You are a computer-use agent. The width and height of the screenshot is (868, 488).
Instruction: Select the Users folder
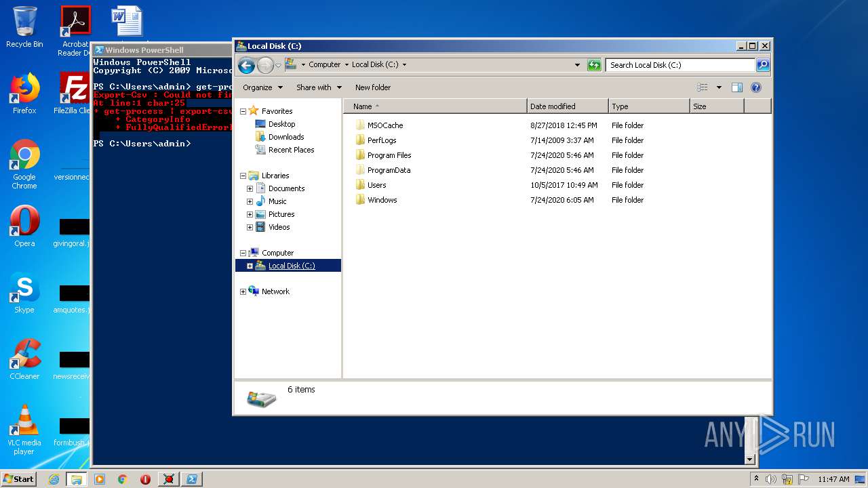click(376, 185)
